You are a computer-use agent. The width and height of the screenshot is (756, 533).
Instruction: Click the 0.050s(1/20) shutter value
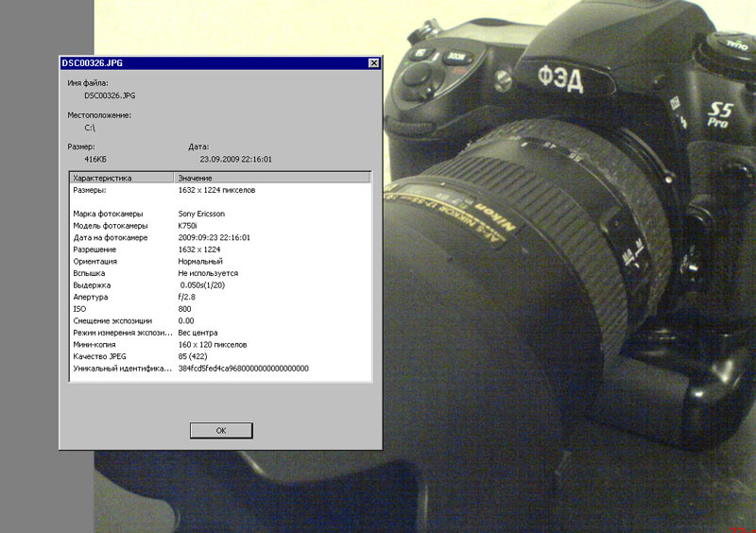tap(202, 285)
